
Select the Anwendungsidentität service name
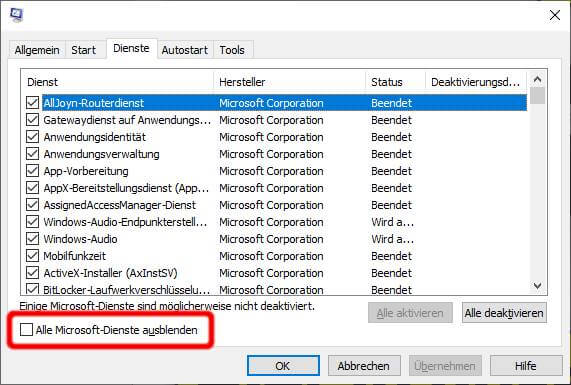click(x=95, y=137)
